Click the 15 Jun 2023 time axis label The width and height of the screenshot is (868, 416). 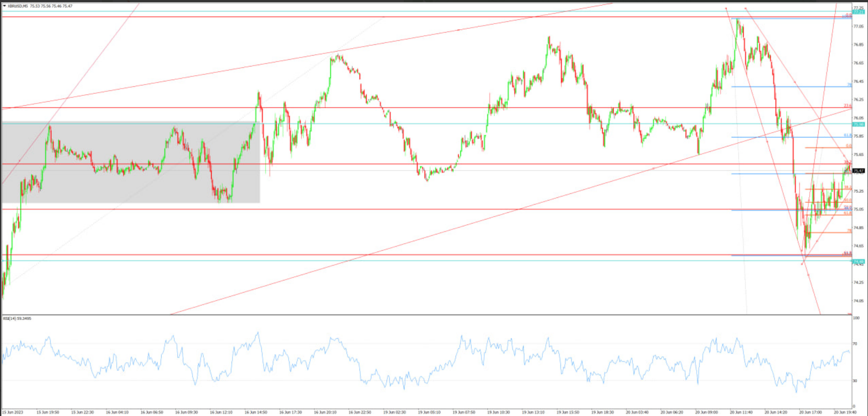coord(14,411)
